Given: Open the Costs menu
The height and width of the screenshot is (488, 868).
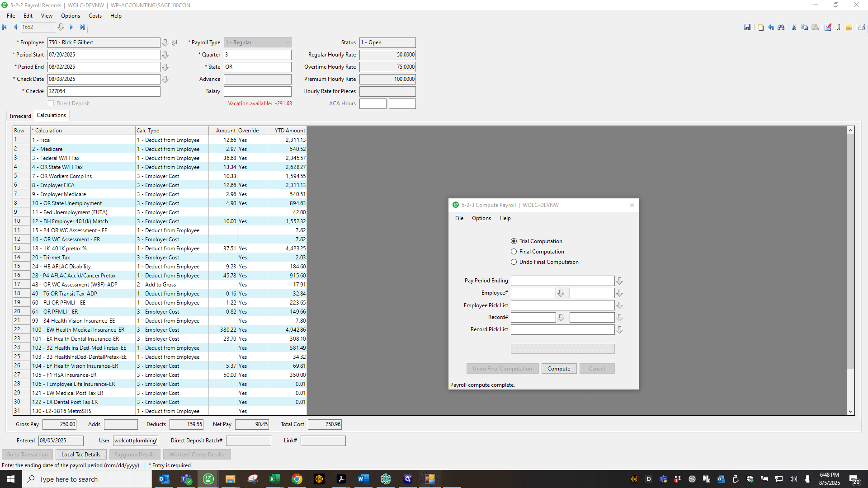Looking at the screenshot, I should (95, 16).
